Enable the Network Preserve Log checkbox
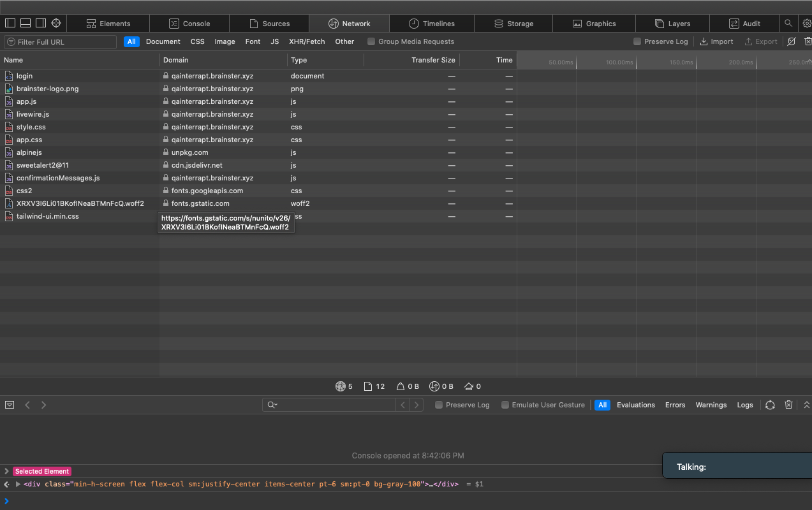The width and height of the screenshot is (812, 510). pyautogui.click(x=637, y=41)
